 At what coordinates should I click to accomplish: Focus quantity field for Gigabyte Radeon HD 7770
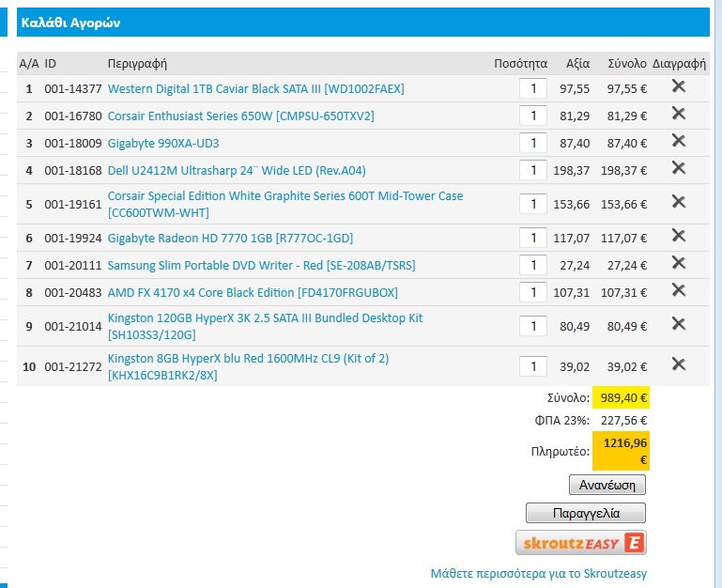coord(533,238)
